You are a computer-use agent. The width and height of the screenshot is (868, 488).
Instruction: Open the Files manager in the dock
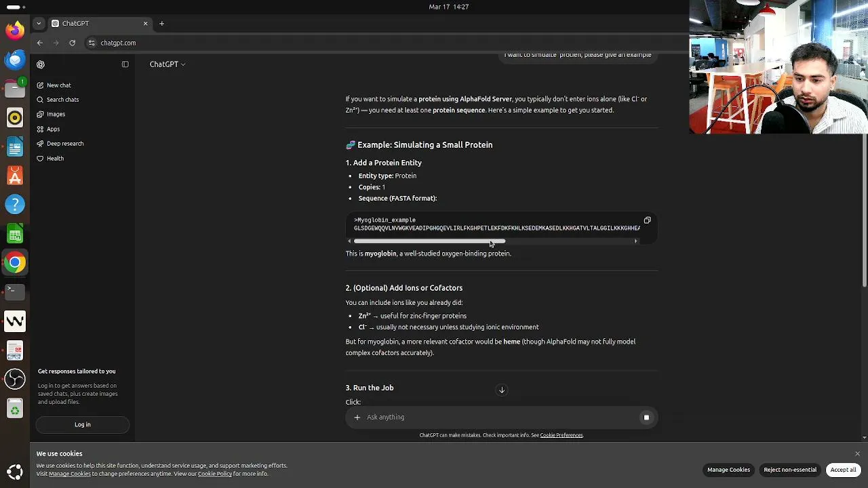click(15, 88)
